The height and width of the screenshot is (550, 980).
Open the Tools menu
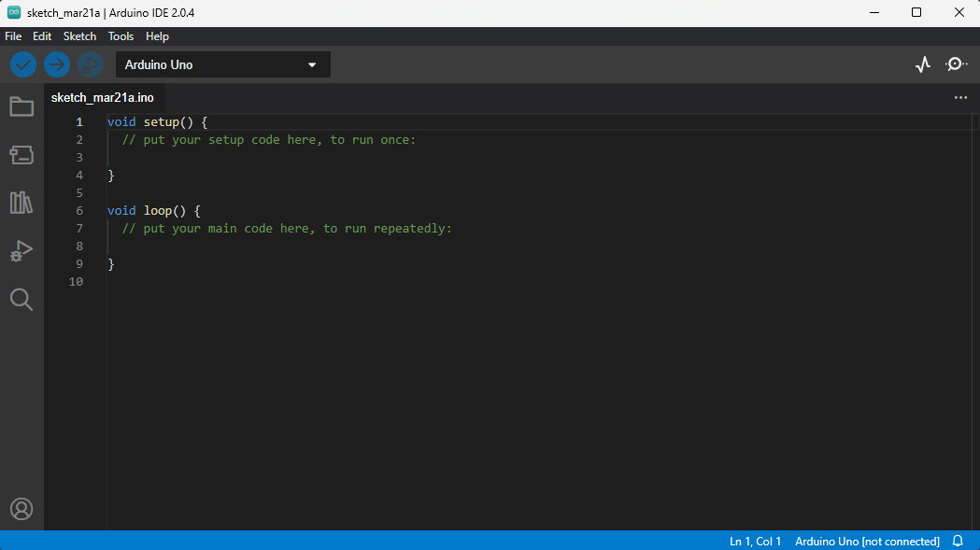(121, 36)
